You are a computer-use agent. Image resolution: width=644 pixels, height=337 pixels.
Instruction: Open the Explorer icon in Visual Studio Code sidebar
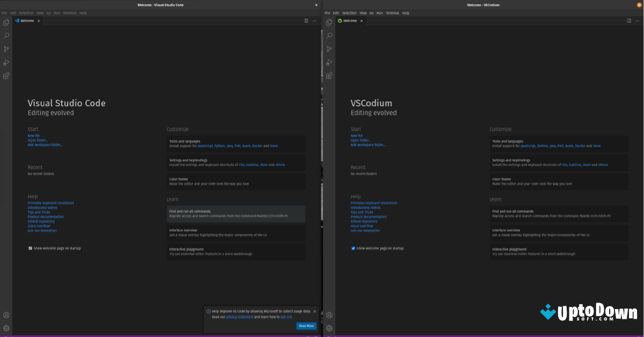tap(6, 22)
